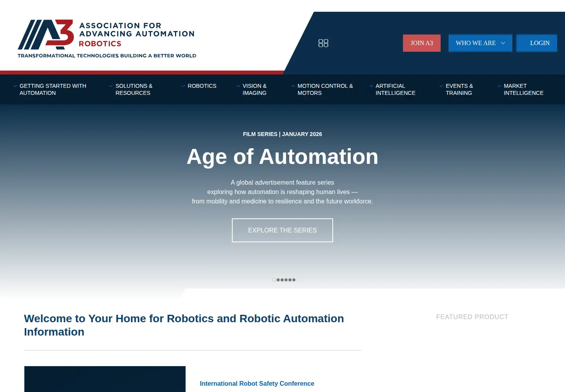This screenshot has height=392, width=565.
Task: Click the FEATURED PRODUCT heading
Action: click(x=472, y=317)
